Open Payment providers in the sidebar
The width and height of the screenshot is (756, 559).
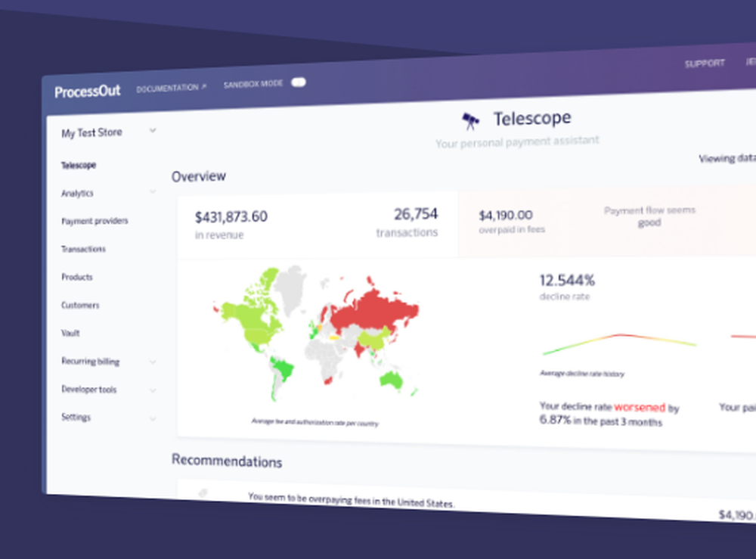94,221
